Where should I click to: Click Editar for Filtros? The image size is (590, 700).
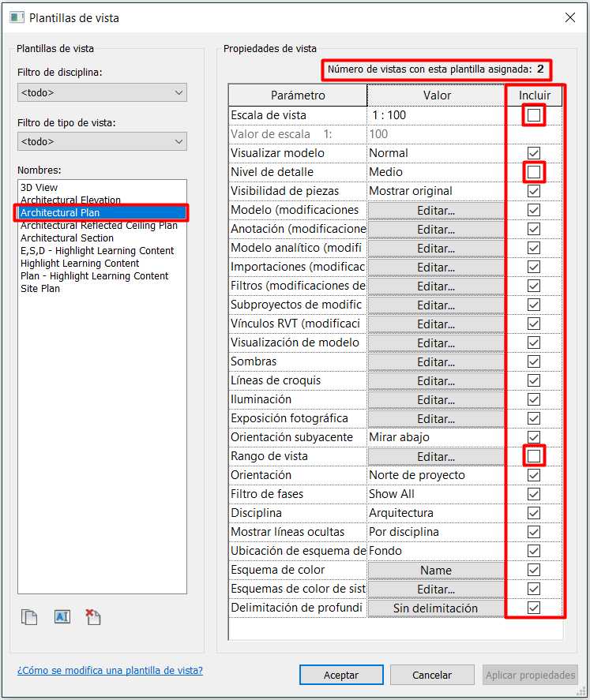tap(436, 286)
